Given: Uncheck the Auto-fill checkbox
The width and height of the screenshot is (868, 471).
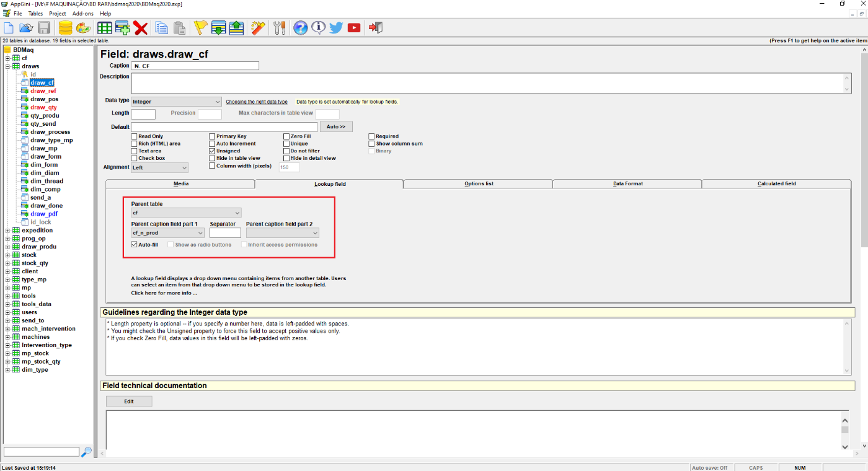Looking at the screenshot, I should 134,245.
